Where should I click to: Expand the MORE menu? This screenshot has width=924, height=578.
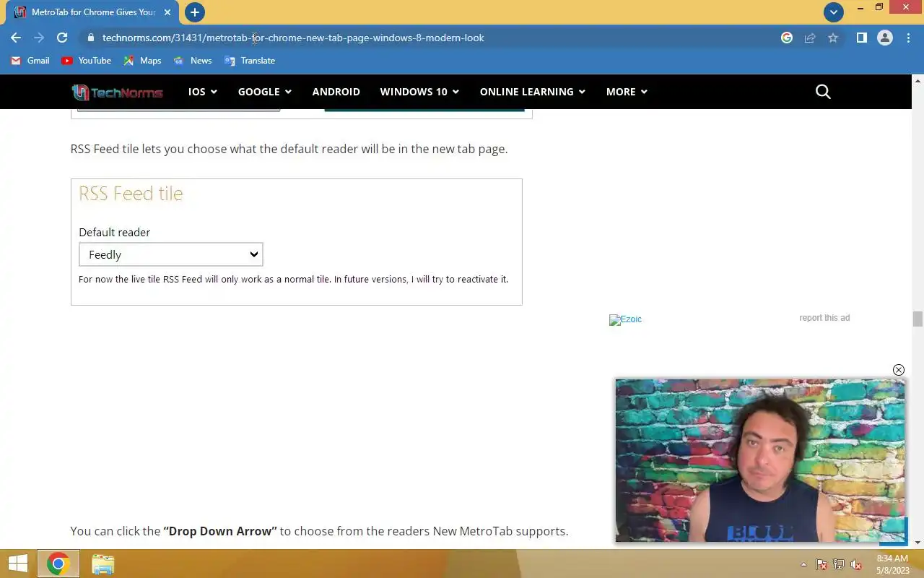pyautogui.click(x=627, y=92)
